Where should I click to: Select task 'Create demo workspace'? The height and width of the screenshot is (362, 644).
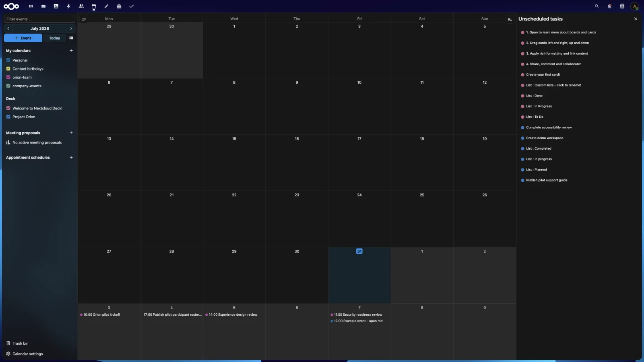545,138
